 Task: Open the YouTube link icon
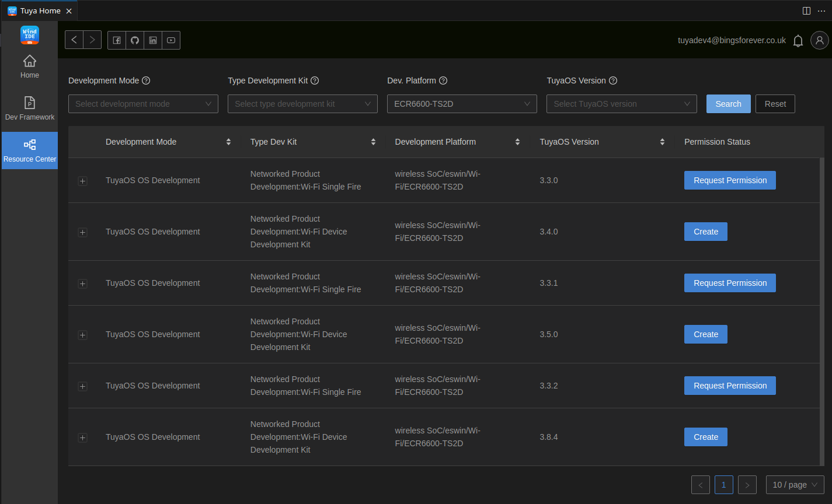(x=171, y=40)
